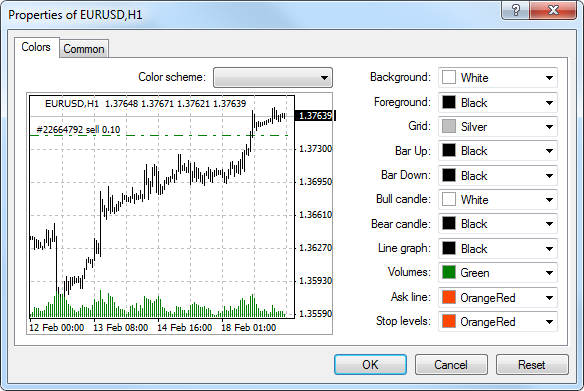Open the Color scheme dropdown
This screenshot has width=584, height=391.
click(273, 77)
